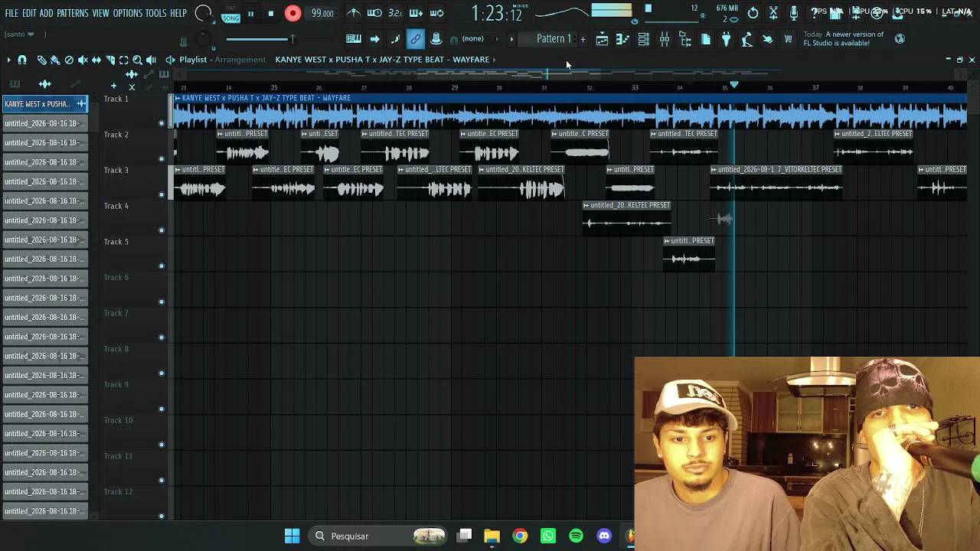Enable the wait-for-input-to-start-playing icon

(374, 13)
